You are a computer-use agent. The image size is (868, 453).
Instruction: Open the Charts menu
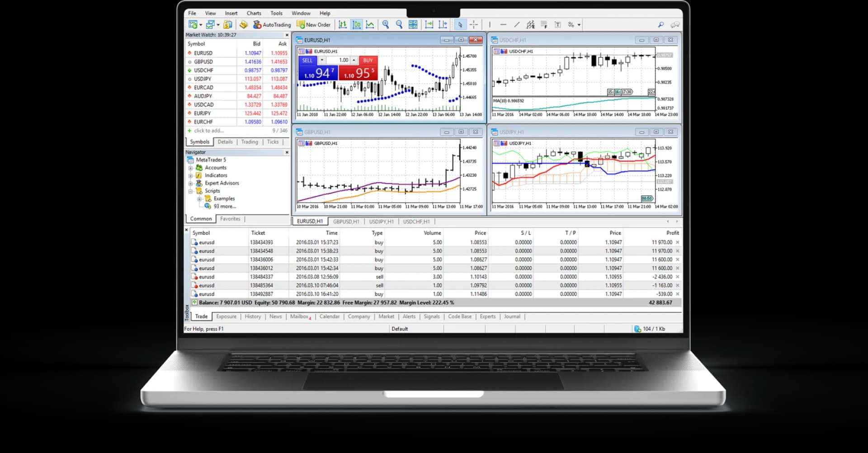(x=254, y=13)
